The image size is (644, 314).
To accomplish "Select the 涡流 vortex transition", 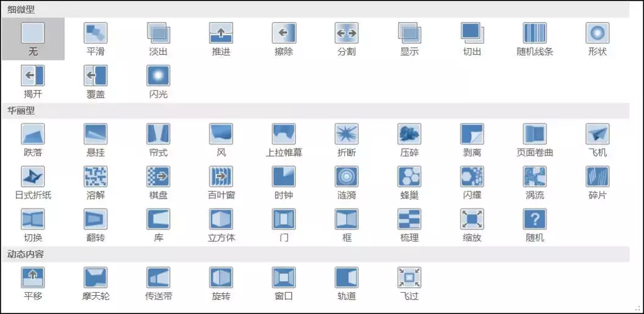I will [535, 183].
